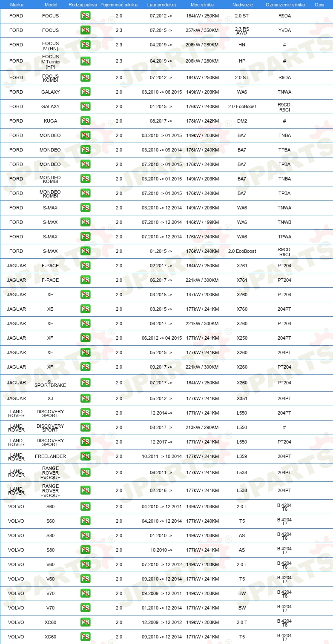This screenshot has height=644, width=333.
Task: Click the Marka column header
Action: (x=16, y=4)
